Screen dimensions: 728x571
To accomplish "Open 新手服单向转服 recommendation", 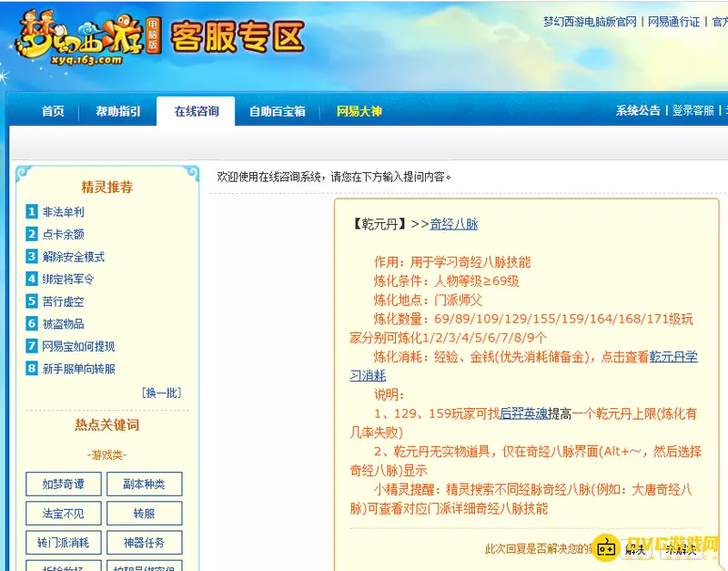I will point(78,369).
